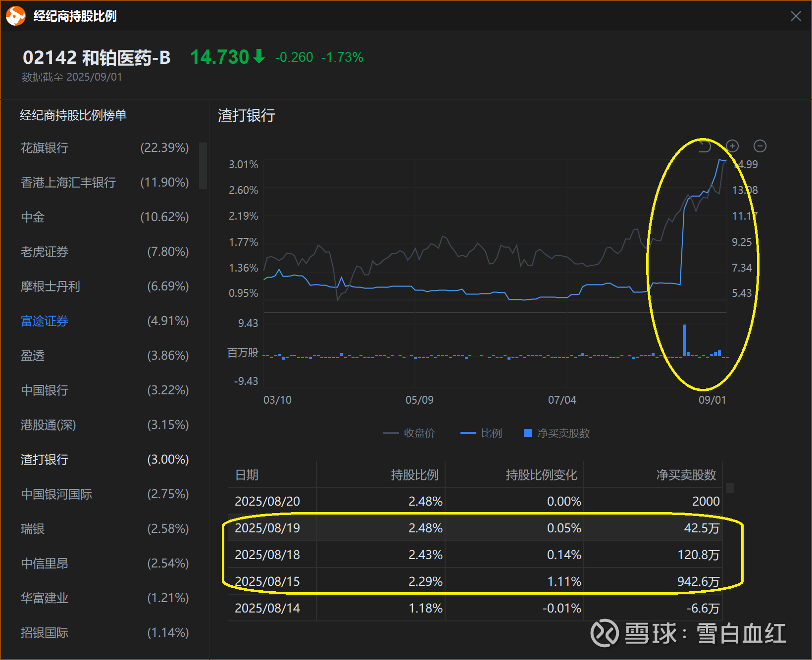Click the 经纪商持股比例榜单 list heading
Image resolution: width=812 pixels, height=660 pixels.
73,115
